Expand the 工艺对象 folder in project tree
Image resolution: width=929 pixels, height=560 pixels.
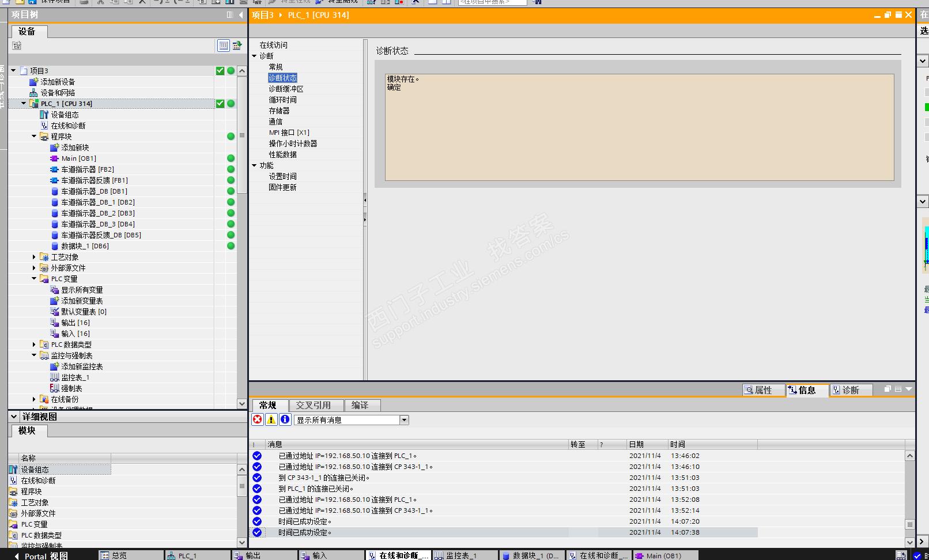(34, 257)
